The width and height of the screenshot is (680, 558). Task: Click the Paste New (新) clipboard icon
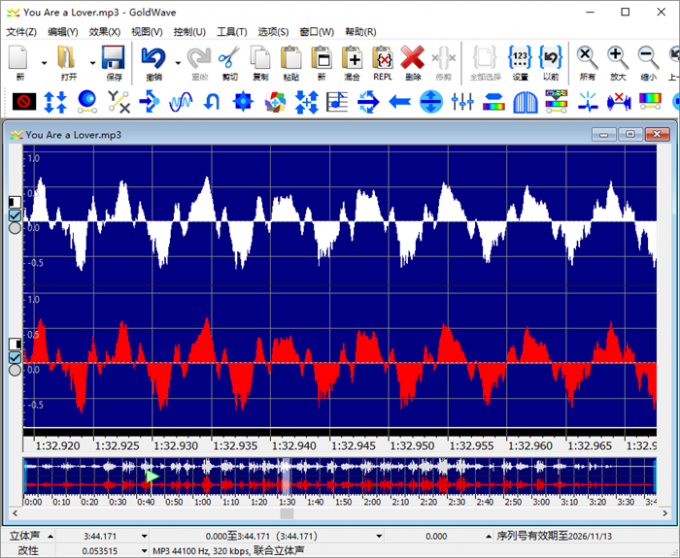321,58
